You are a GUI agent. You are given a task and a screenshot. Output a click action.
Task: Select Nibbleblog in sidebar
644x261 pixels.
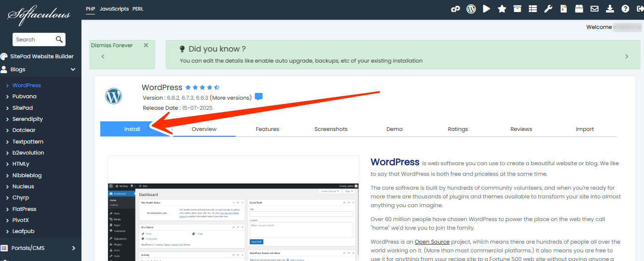(x=27, y=175)
